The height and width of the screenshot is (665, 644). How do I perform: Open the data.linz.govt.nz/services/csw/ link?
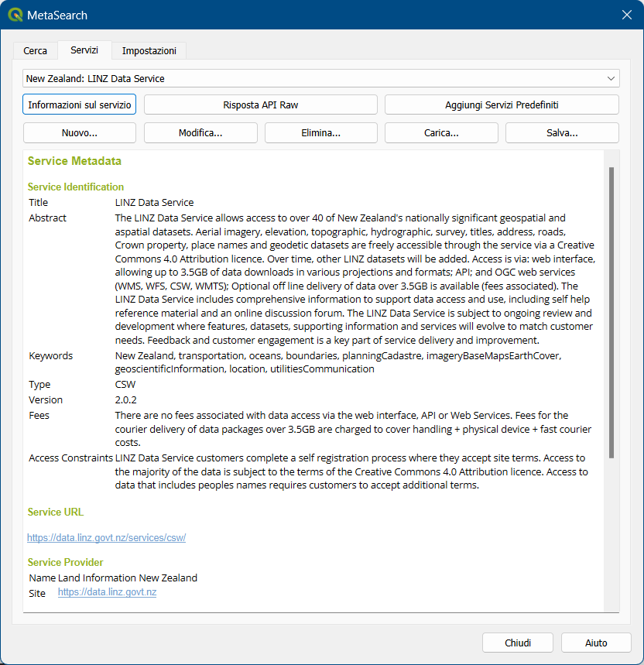[x=106, y=537]
